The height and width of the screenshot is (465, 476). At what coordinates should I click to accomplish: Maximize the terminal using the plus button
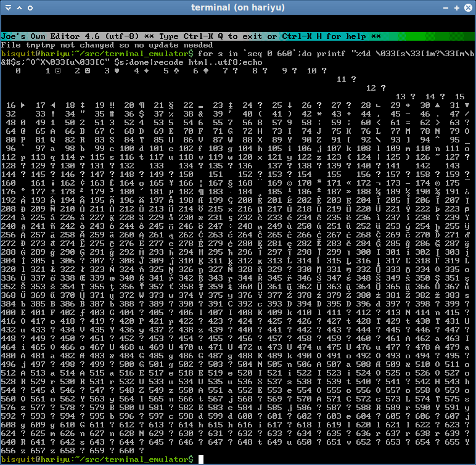[457, 8]
